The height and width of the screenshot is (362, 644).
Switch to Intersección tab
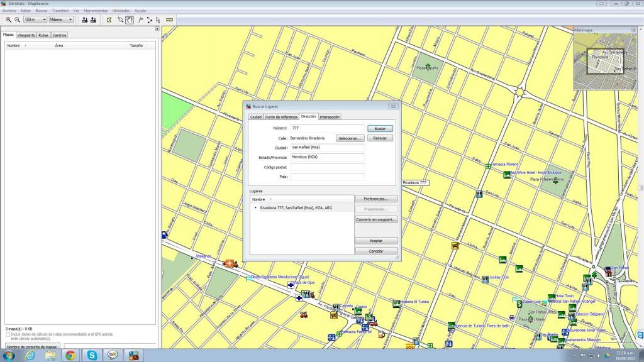point(330,117)
